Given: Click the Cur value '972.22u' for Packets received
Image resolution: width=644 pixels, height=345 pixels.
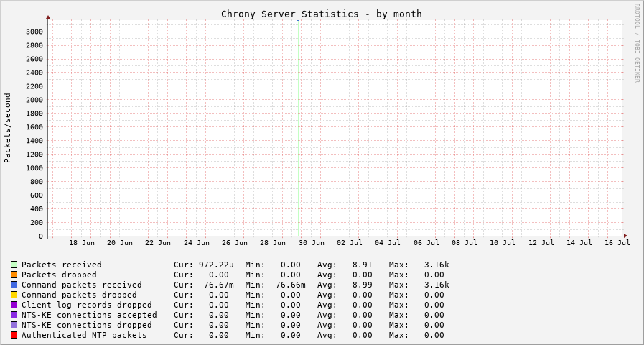Looking at the screenshot, I should click(216, 264).
